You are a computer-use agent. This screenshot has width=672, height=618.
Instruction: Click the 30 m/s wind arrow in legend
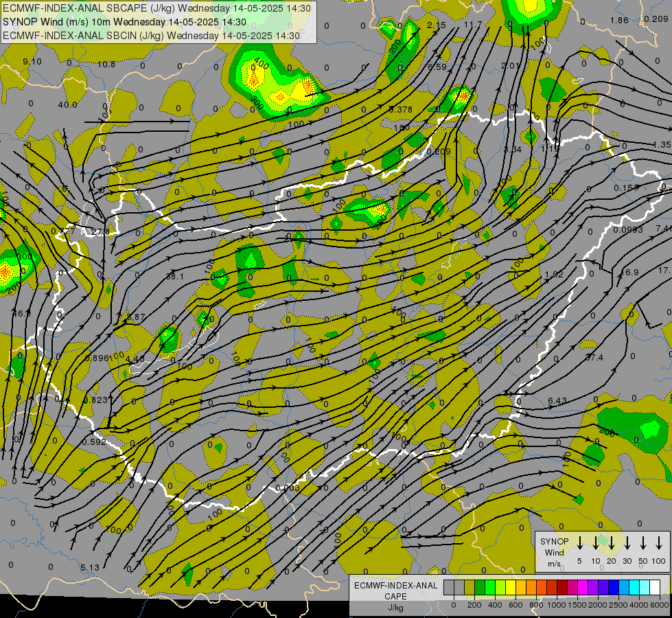(x=627, y=543)
